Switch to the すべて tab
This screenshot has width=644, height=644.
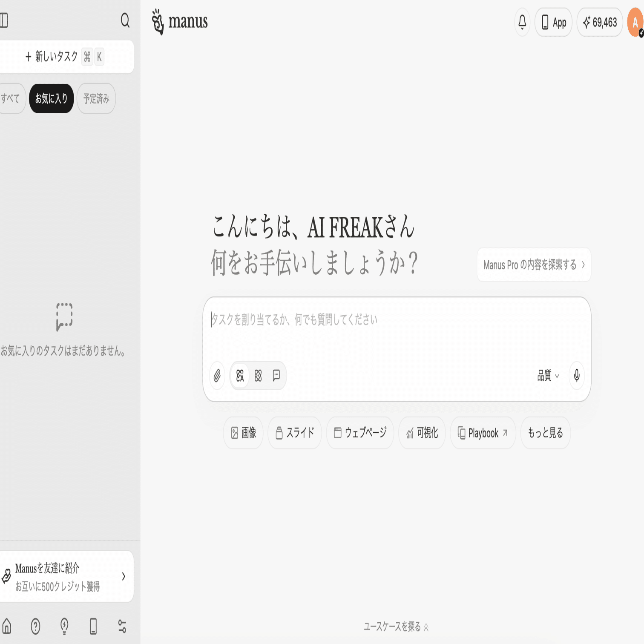point(10,98)
